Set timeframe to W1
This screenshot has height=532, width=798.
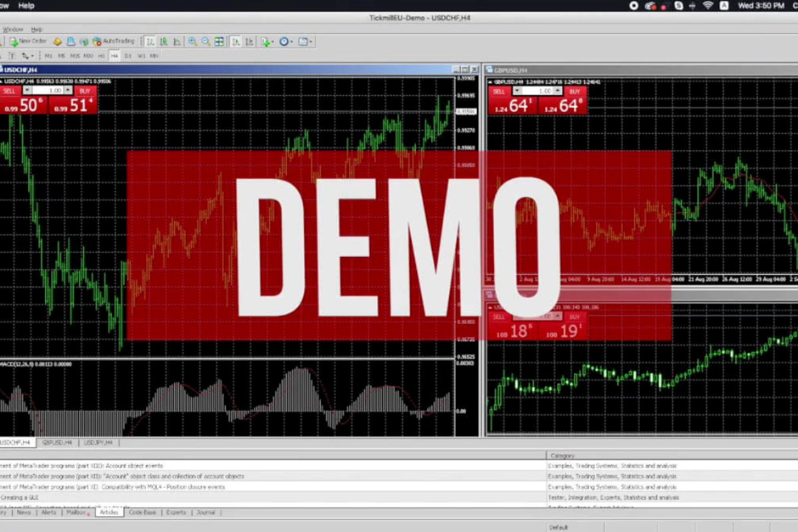click(141, 56)
